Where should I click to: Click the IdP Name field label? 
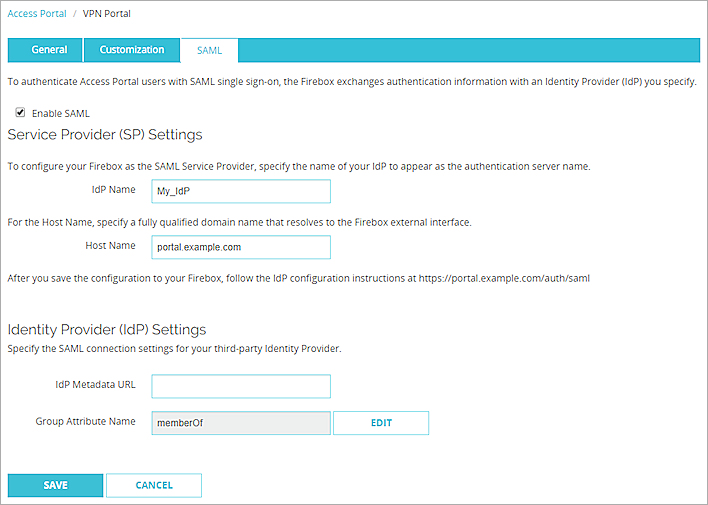click(112, 190)
